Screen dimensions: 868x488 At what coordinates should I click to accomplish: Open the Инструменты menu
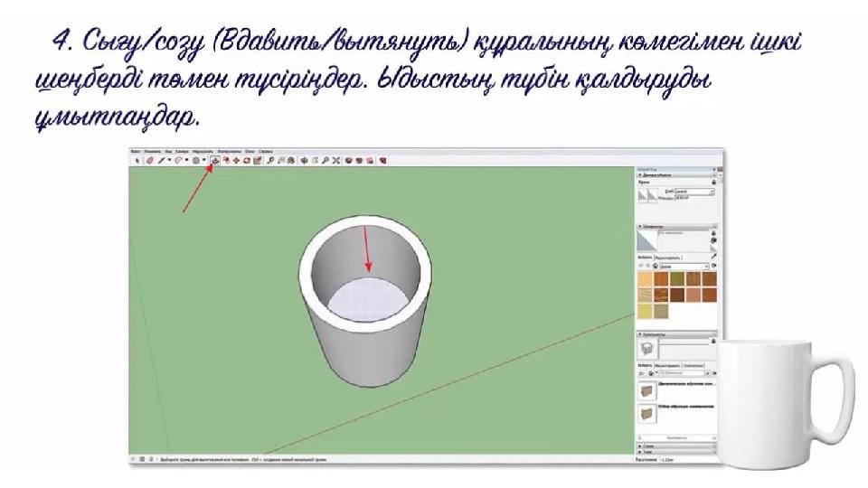tap(229, 152)
